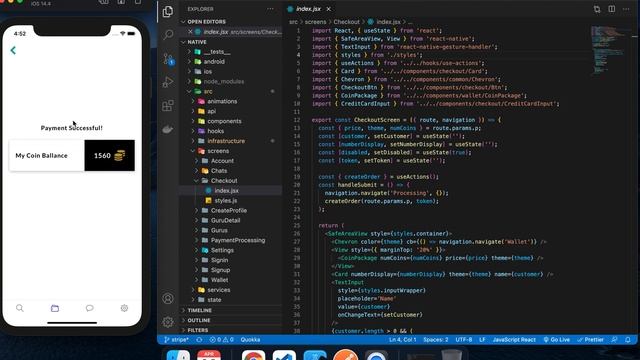Click Prettier in the status bar
This screenshot has height=360, width=640.
(591, 340)
